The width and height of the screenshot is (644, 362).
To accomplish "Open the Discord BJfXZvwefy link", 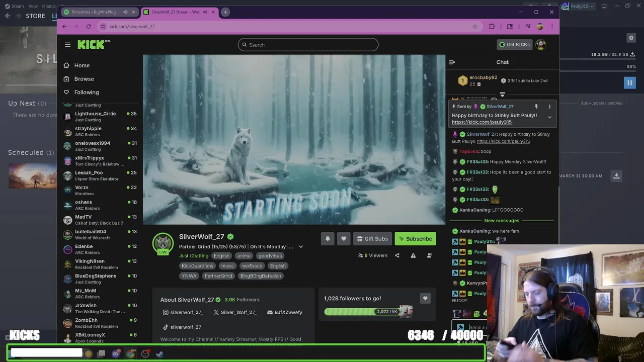I will pyautogui.click(x=285, y=313).
